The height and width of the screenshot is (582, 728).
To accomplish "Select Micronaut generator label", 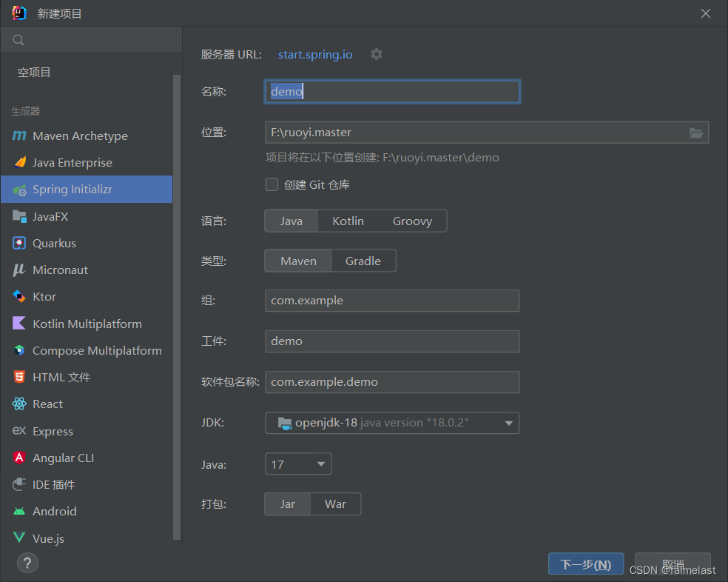I will click(60, 270).
